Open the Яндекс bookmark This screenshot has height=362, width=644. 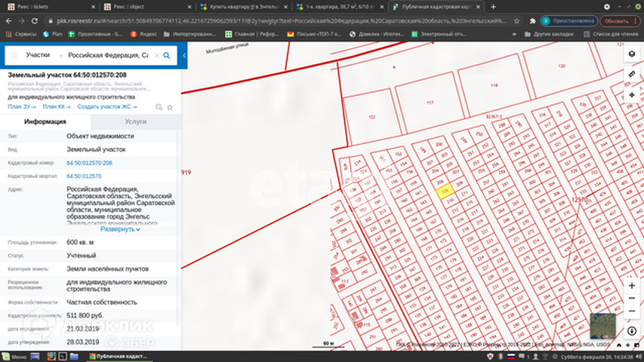(143, 34)
